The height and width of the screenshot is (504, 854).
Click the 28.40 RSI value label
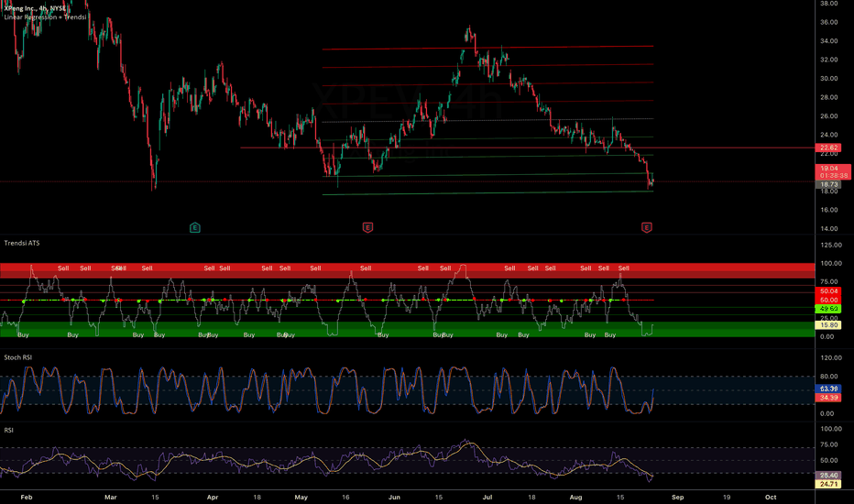[828, 475]
